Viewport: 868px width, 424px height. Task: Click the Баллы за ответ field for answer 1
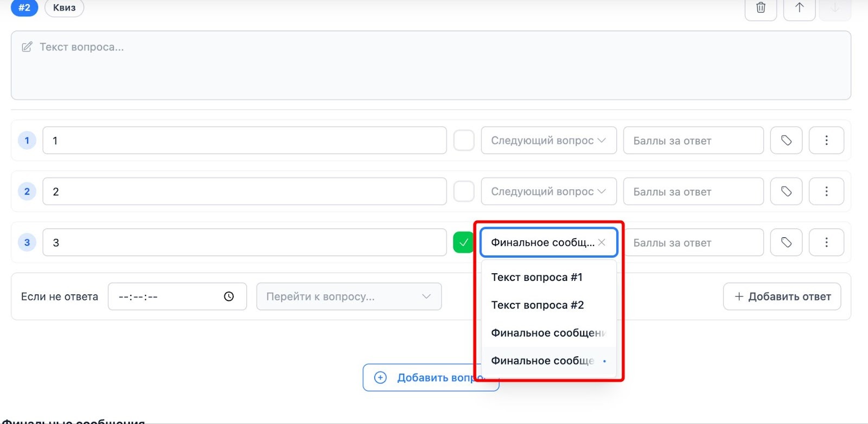coord(693,140)
